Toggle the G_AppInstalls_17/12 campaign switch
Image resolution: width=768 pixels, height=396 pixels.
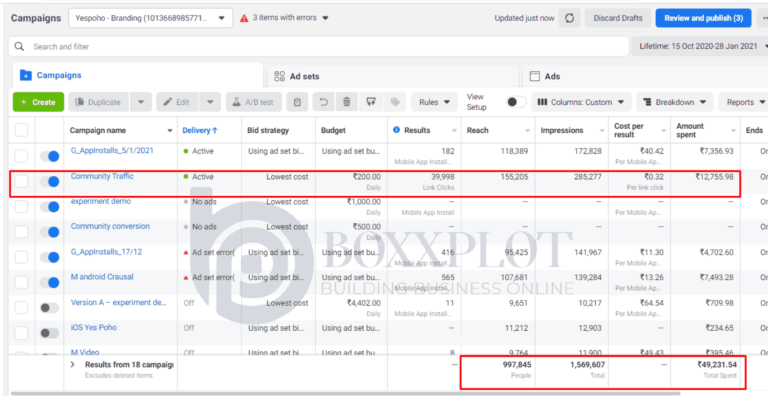point(49,257)
